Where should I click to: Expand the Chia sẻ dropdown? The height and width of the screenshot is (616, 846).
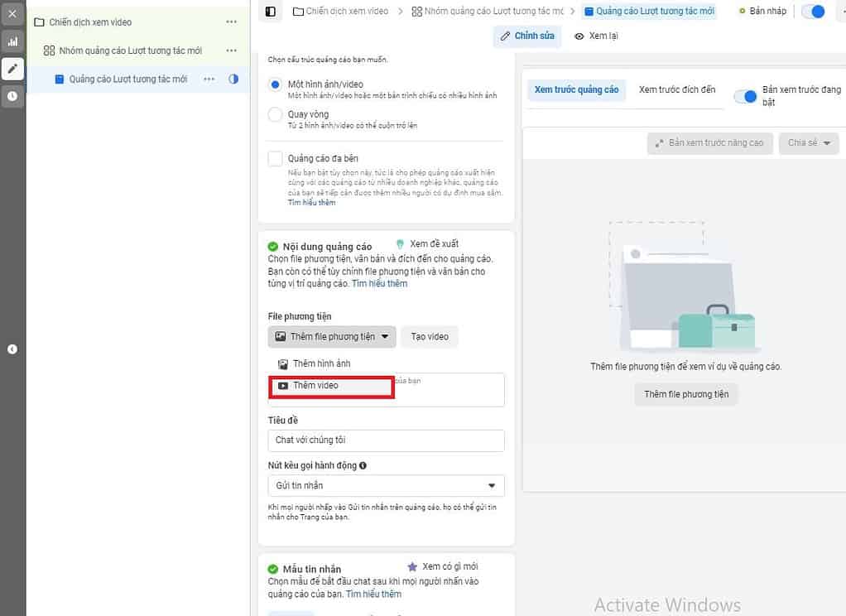pyautogui.click(x=808, y=143)
